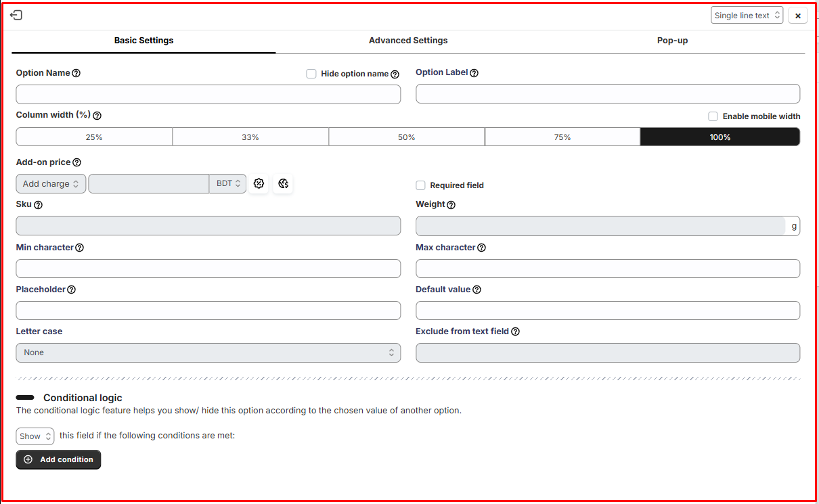Focus the Default value input field
This screenshot has height=504, width=819.
pyautogui.click(x=608, y=311)
